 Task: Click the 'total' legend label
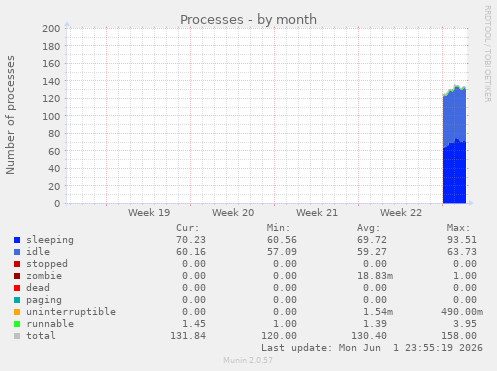pos(41,336)
